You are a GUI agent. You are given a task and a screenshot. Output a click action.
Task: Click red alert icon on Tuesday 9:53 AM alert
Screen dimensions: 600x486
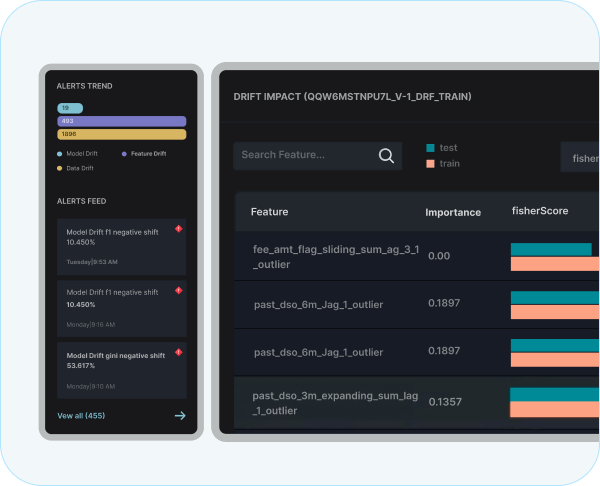[178, 229]
